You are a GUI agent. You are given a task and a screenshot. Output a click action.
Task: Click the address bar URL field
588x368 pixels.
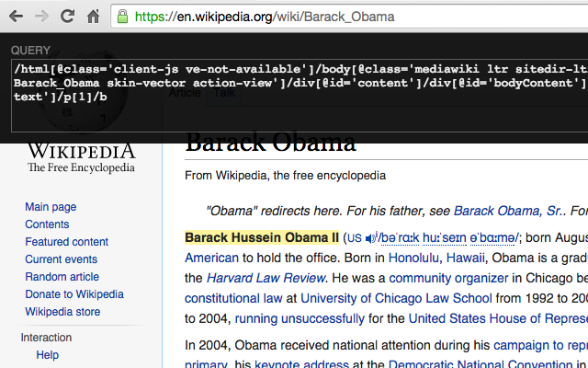point(349,17)
